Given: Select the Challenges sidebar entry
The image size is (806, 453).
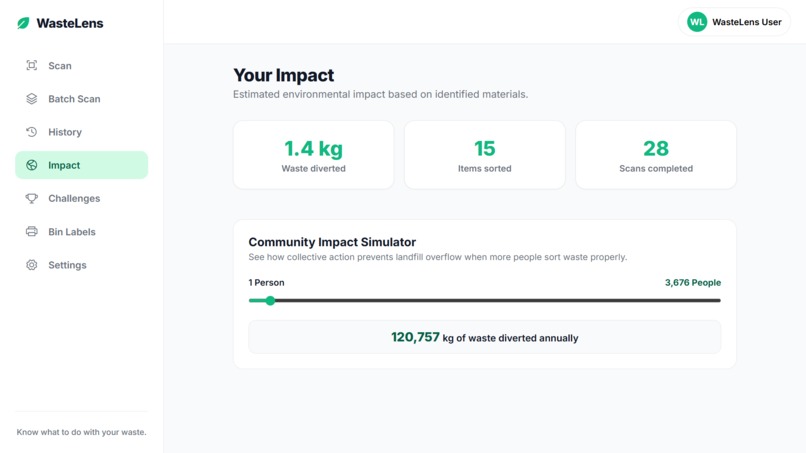Looking at the screenshot, I should click(x=81, y=198).
